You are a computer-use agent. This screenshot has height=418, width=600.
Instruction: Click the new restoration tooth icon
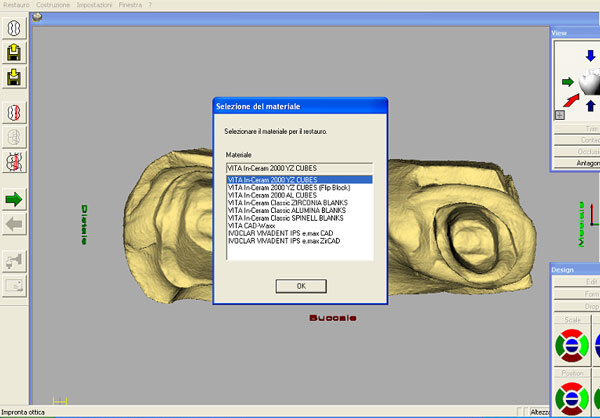[14, 28]
